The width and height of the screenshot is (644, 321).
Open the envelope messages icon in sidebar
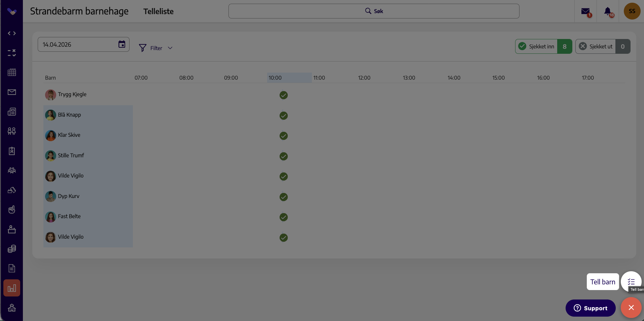(12, 92)
